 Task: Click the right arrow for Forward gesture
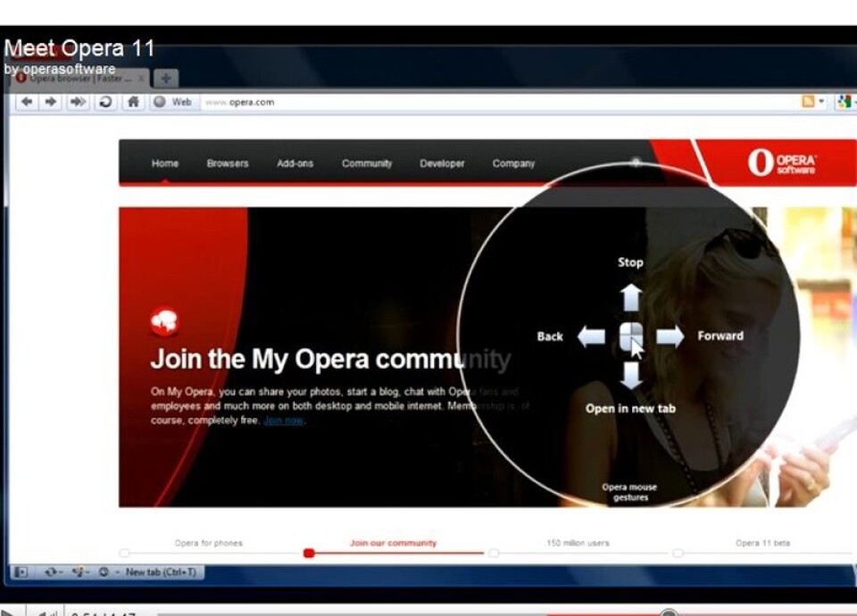point(670,337)
